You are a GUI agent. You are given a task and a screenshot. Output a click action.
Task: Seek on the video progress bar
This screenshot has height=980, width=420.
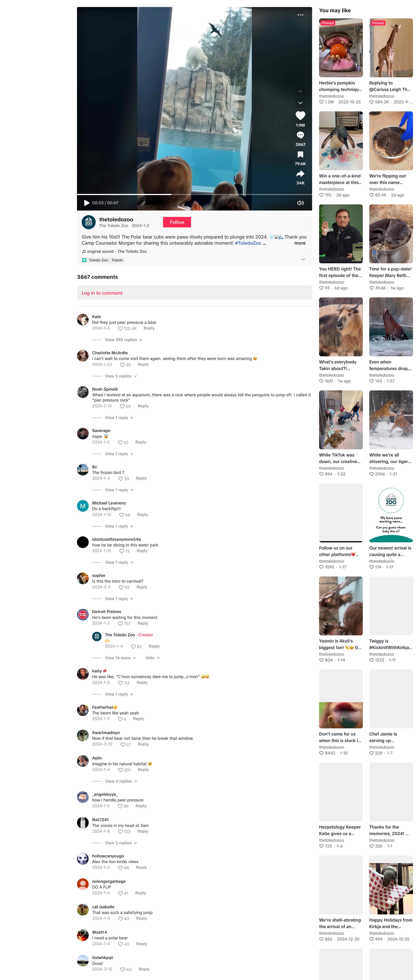[194, 194]
